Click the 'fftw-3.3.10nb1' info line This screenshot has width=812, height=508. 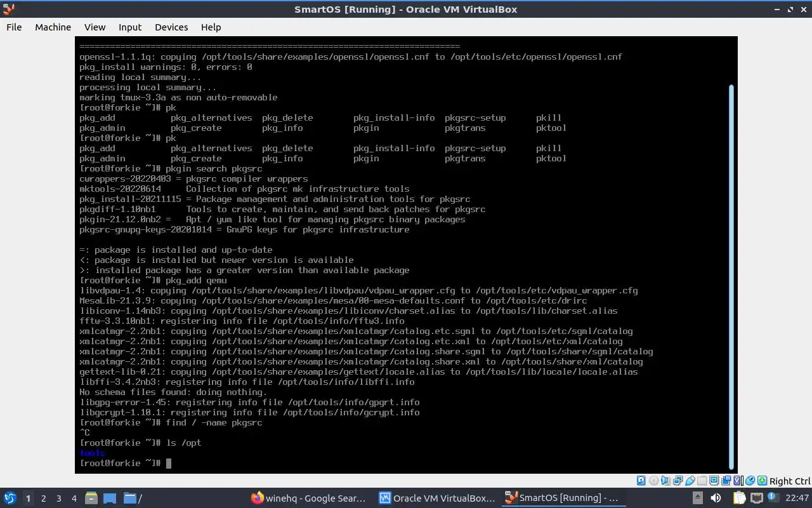pos(242,321)
